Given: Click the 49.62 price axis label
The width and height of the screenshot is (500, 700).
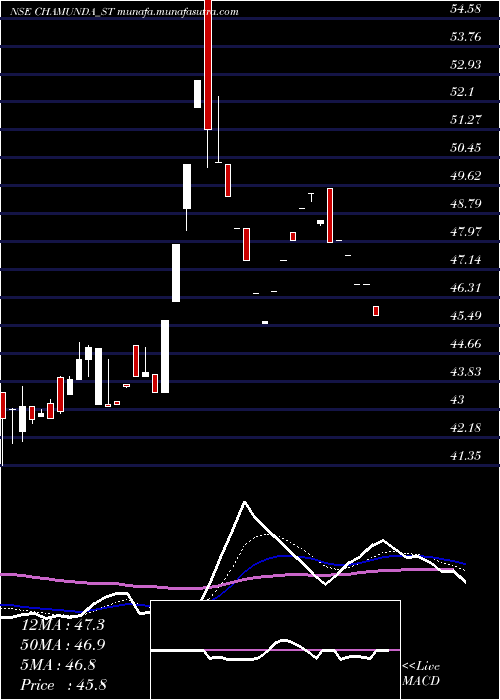Looking at the screenshot, I should pos(466,176).
